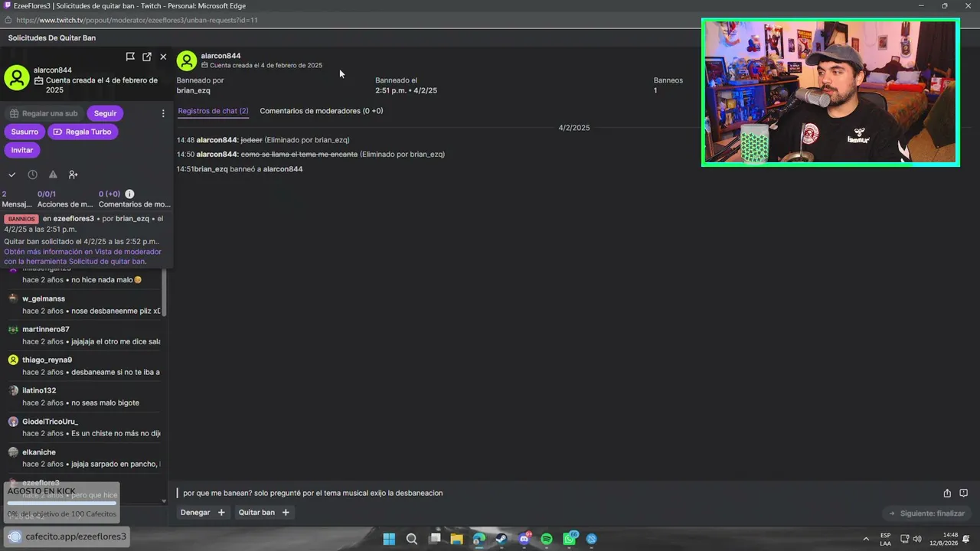The image size is (980, 551).
Task: Open elkaniche unban request
Action: pyautogui.click(x=83, y=458)
